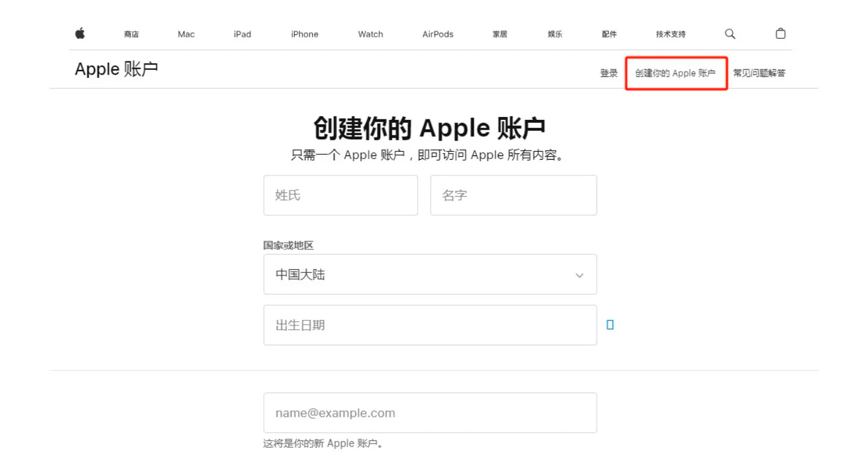Open the Watch menu item
Image resolution: width=868 pixels, height=470 pixels.
[371, 34]
